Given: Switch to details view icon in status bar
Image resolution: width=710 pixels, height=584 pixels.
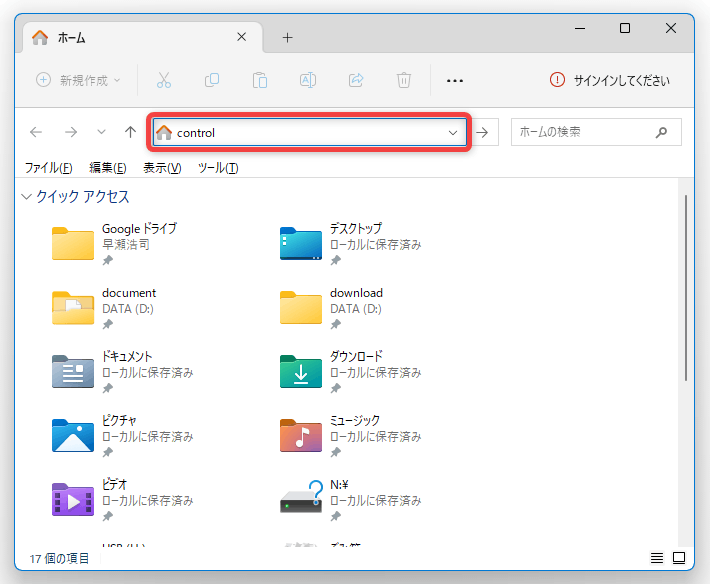Looking at the screenshot, I should tap(657, 558).
